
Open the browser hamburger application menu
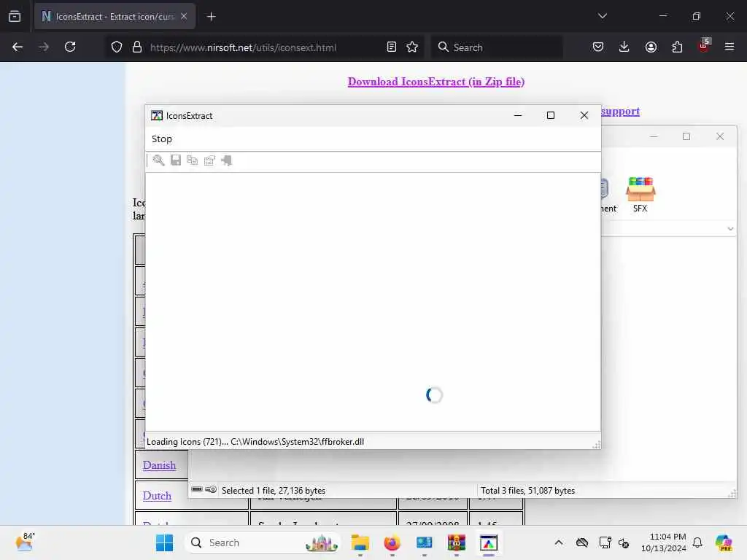coord(729,47)
